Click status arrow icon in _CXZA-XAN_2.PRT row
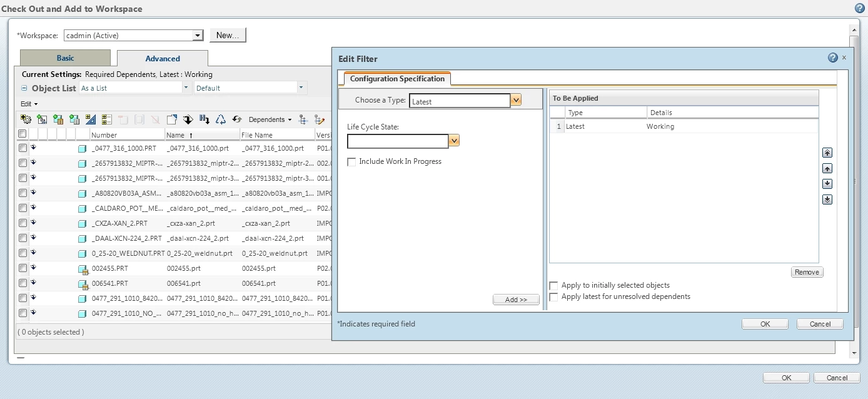 33,222
